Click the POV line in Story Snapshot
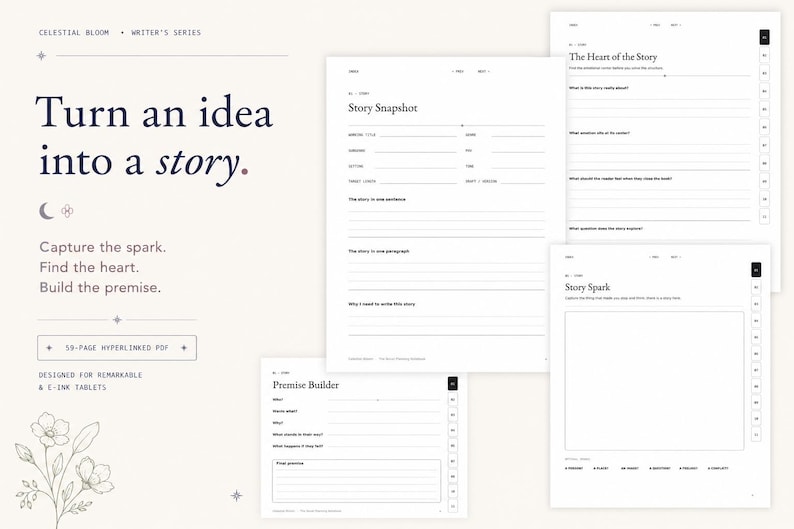 518,151
